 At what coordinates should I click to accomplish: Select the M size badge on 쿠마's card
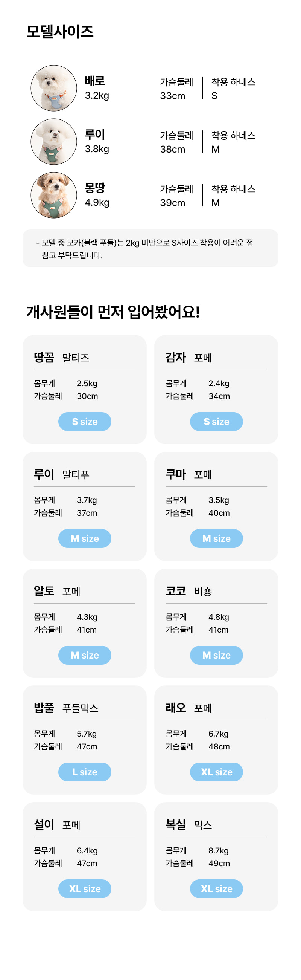click(x=216, y=538)
